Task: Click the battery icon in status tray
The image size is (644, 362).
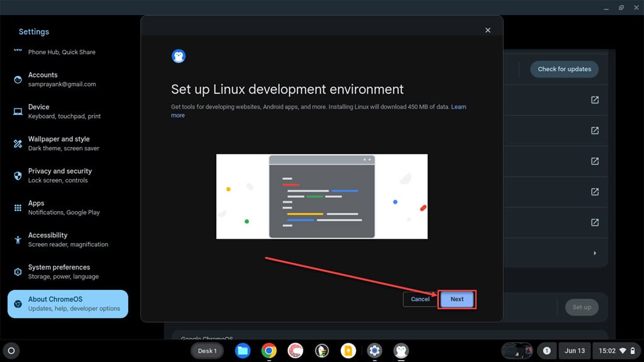Action: click(633, 351)
